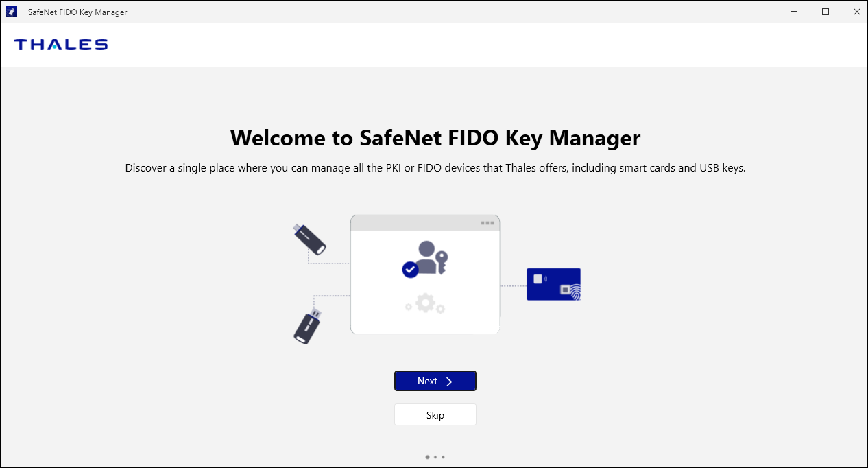Click the chip square on the blue smart card
Viewport: 868px width, 468px height.
tap(538, 279)
